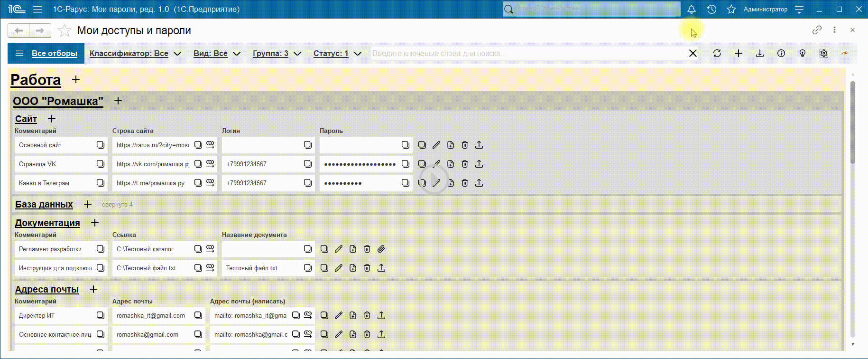
Task: Add entry under ООО "Ромашка"
Action: 118,101
